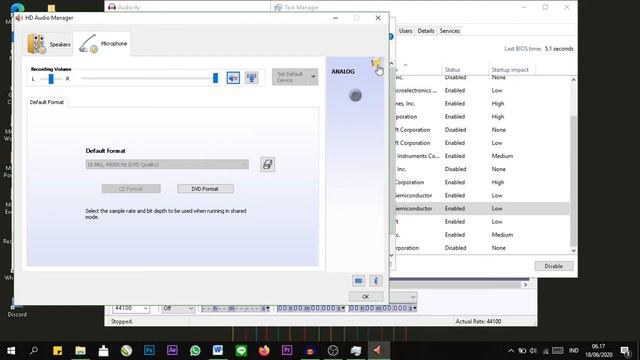
Task: Open LINE from the taskbar
Action: pos(241,351)
